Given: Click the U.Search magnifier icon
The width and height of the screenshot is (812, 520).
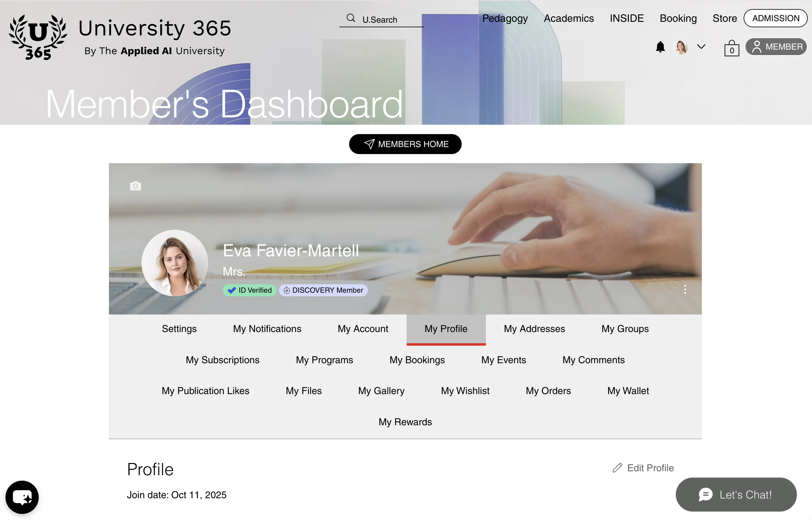Looking at the screenshot, I should [x=351, y=18].
